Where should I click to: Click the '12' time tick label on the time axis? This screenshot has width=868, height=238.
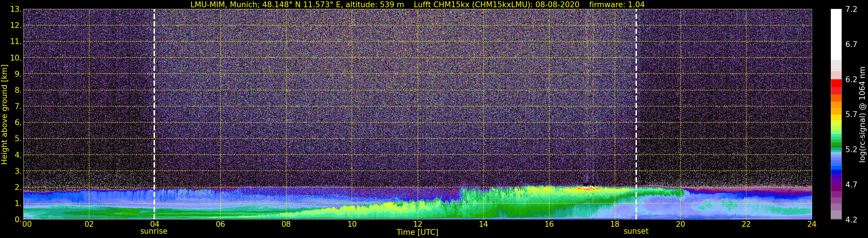pos(417,224)
